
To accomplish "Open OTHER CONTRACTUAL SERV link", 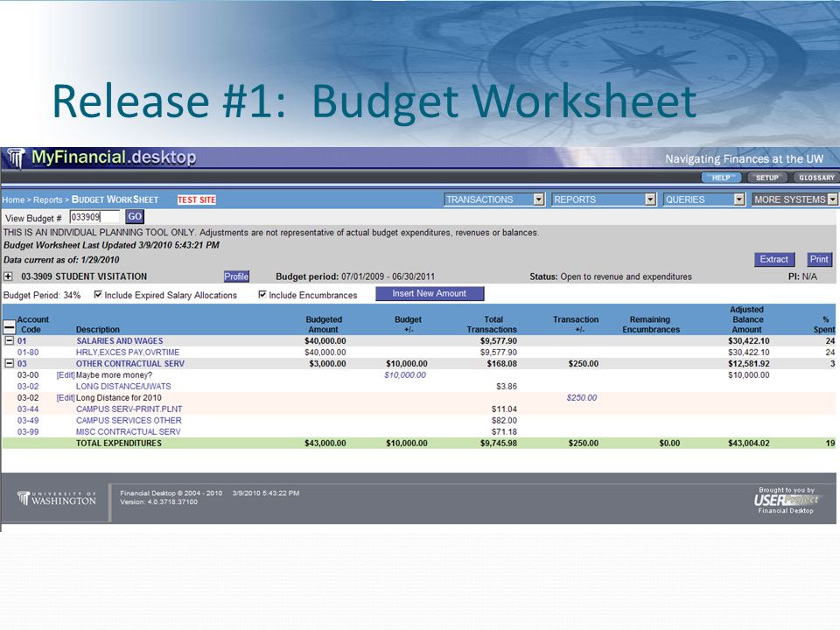I will (x=130, y=363).
